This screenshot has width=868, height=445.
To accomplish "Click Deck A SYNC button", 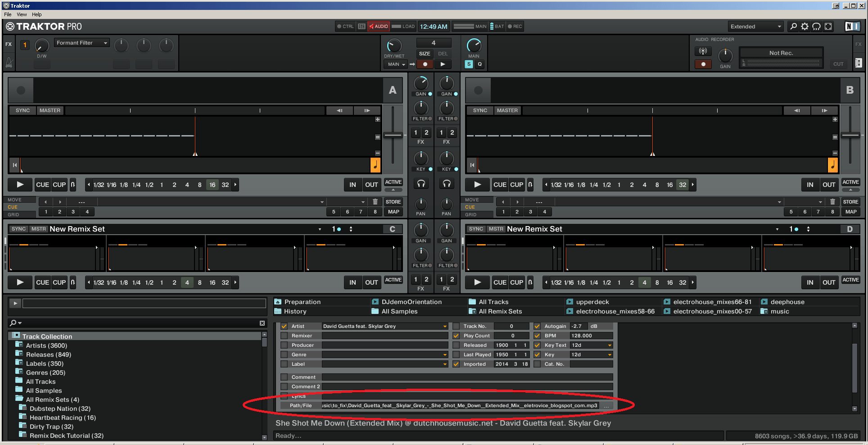I will [x=23, y=110].
